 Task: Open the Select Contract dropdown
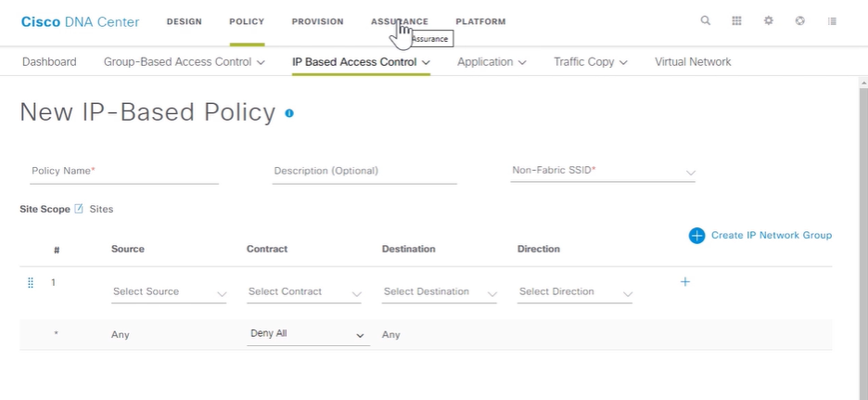(304, 292)
